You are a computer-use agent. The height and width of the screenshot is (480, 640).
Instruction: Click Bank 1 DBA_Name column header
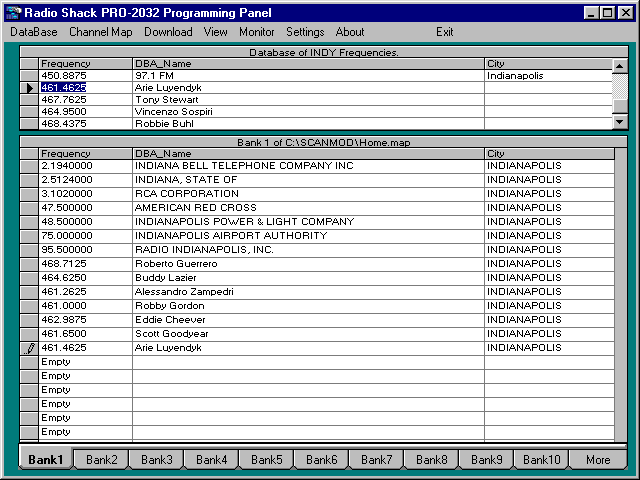tap(308, 154)
